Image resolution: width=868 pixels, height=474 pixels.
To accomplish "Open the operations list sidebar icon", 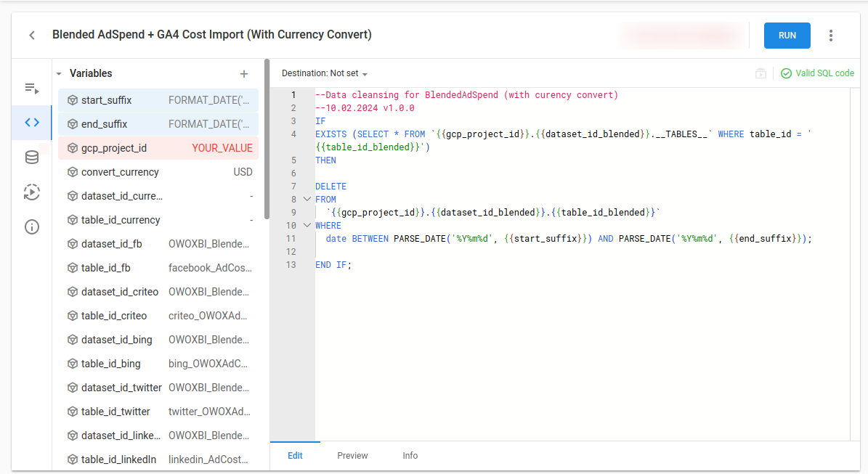I will click(31, 89).
